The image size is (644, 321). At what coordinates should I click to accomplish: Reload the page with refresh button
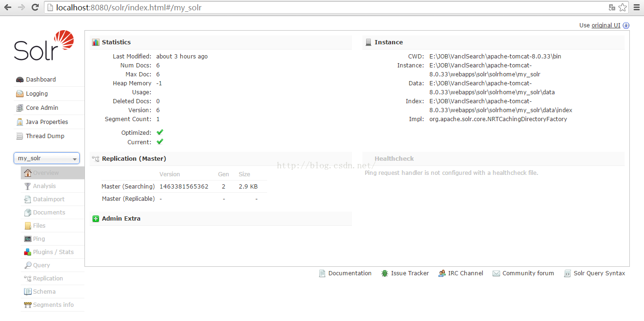coord(35,8)
